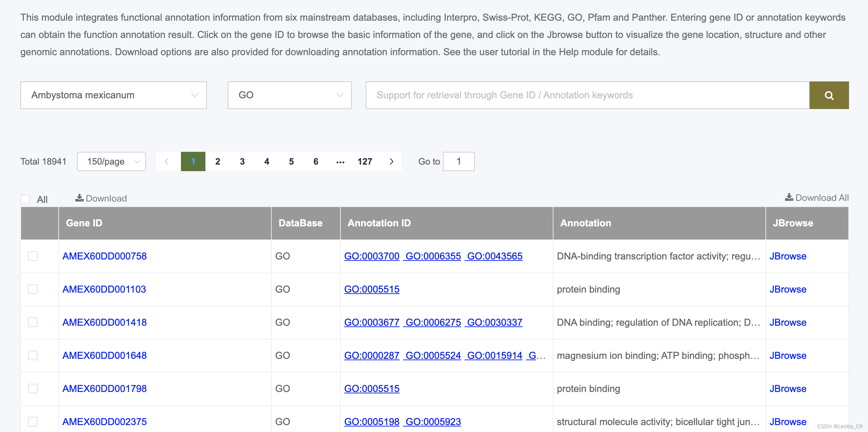Click the Download icon beside All
The image size is (868, 432).
tap(80, 198)
